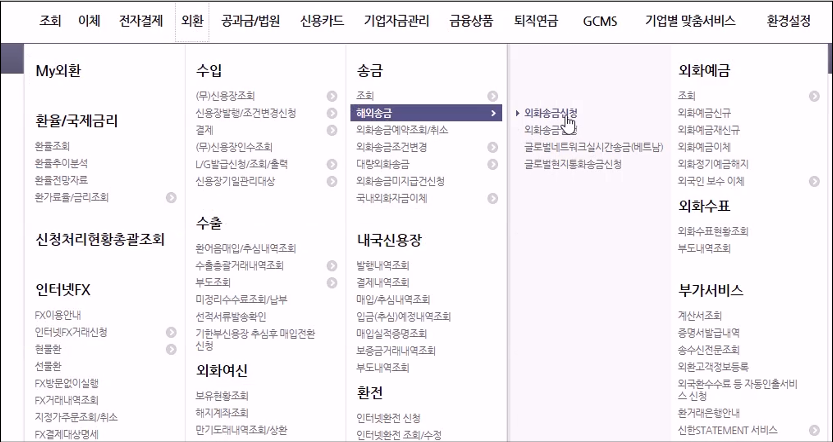Click circle arrow icon beside 송금 조회
Screen dimensions: 833x442
[x=493, y=96]
